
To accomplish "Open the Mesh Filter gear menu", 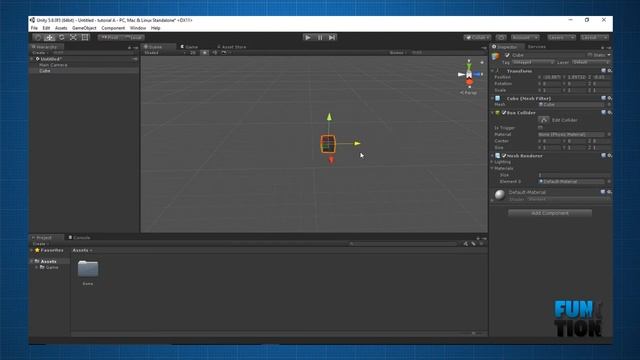I will [x=609, y=98].
